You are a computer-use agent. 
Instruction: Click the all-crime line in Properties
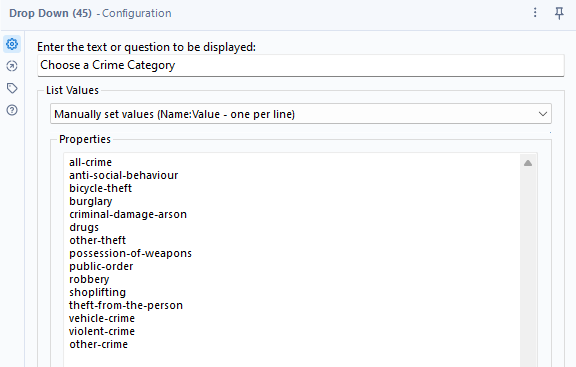click(x=90, y=162)
